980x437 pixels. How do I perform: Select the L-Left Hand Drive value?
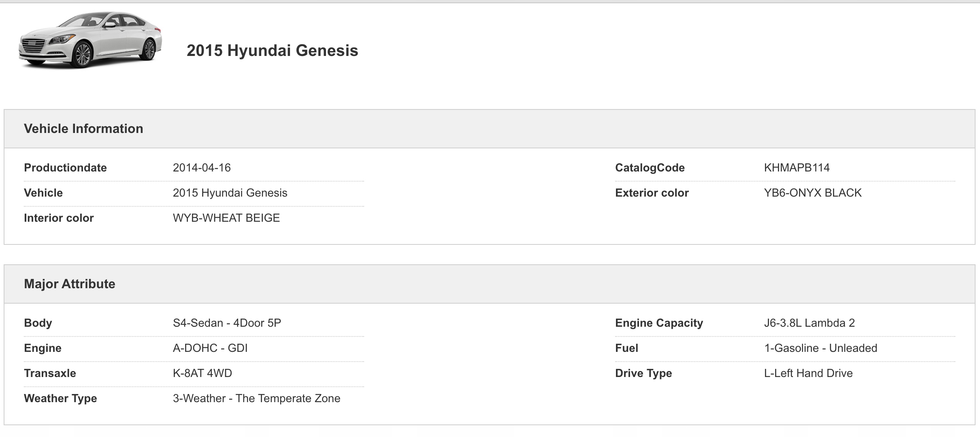[808, 373]
